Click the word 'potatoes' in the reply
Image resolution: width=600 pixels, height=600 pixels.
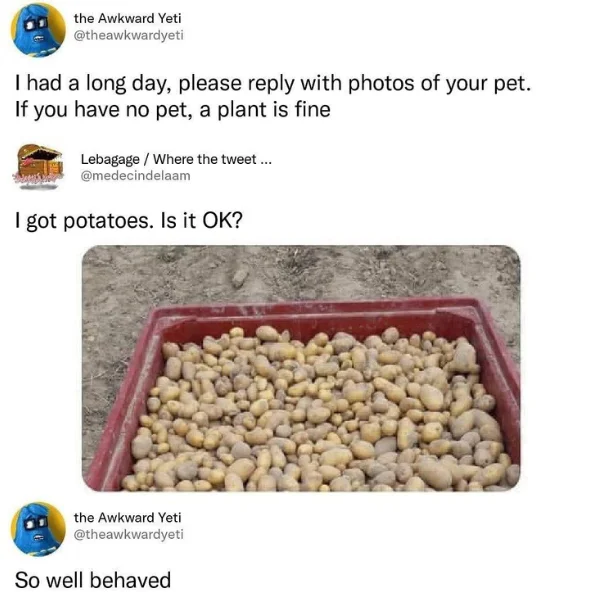point(106,221)
